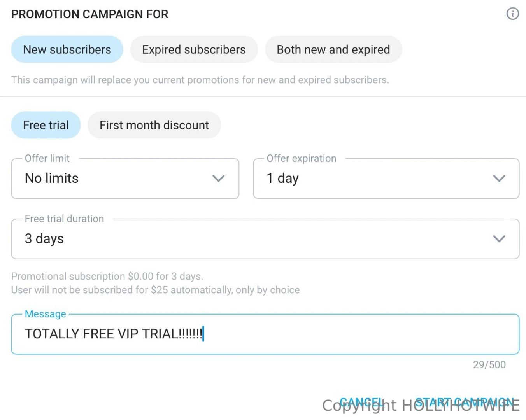Click the 29/500 character counter

[489, 364]
